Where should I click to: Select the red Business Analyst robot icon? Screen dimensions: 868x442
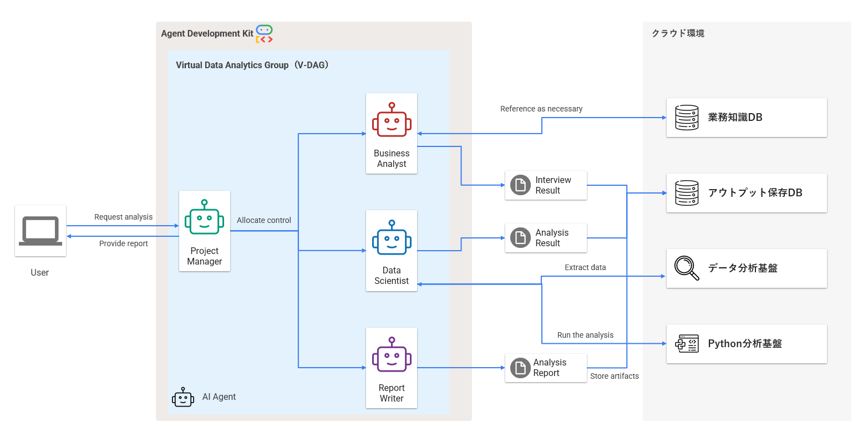[x=392, y=120]
